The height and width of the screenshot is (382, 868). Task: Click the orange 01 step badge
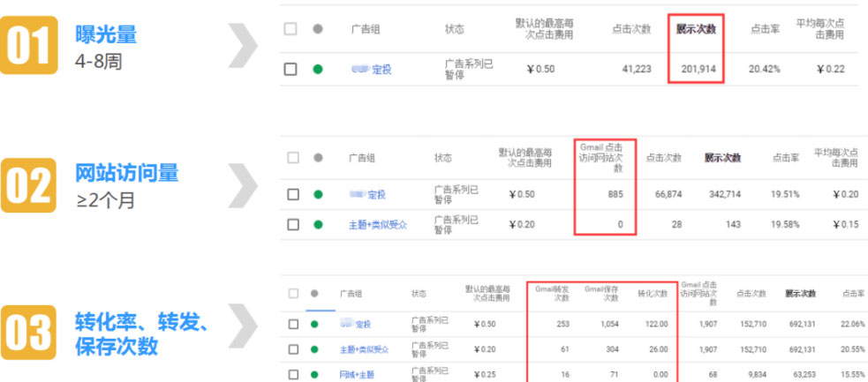pyautogui.click(x=34, y=48)
